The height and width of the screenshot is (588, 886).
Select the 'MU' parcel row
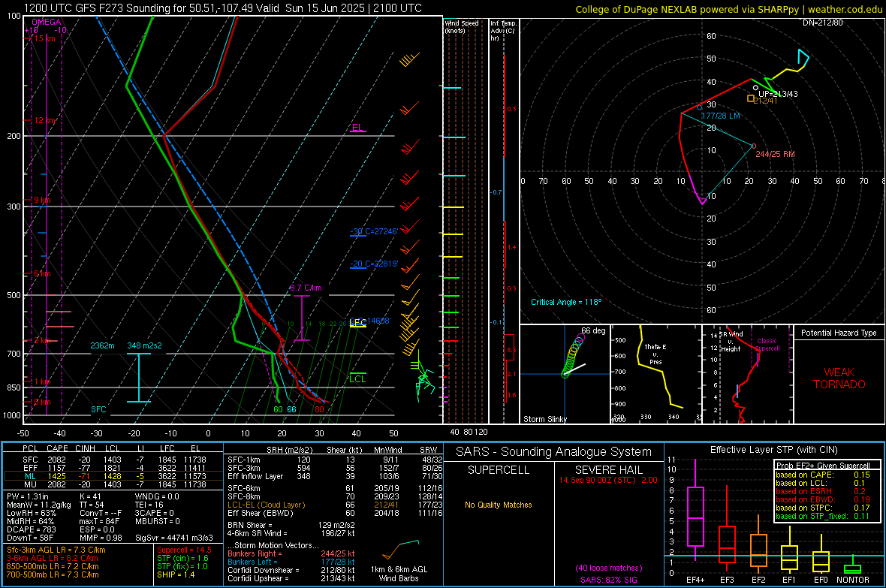click(x=113, y=484)
